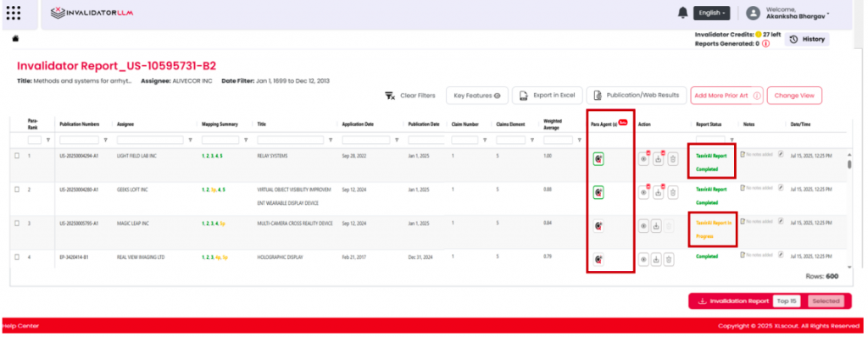The image size is (868, 337).
Task: Select checkbox for rank 2 row
Action: point(17,190)
